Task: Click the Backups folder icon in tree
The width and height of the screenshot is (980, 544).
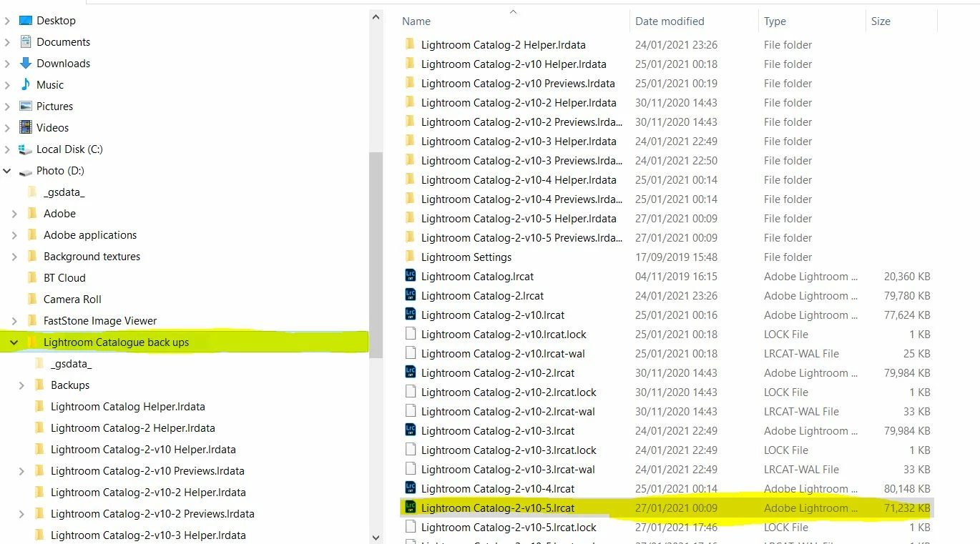Action: tap(39, 385)
